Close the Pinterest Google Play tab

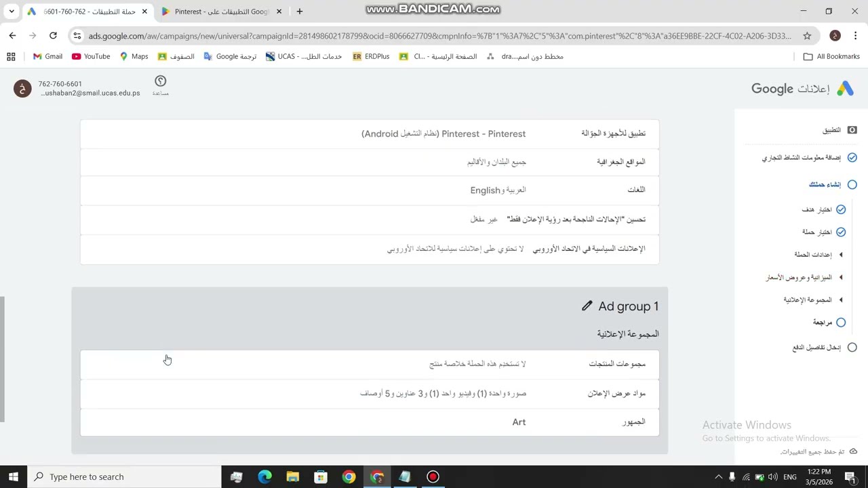(279, 12)
